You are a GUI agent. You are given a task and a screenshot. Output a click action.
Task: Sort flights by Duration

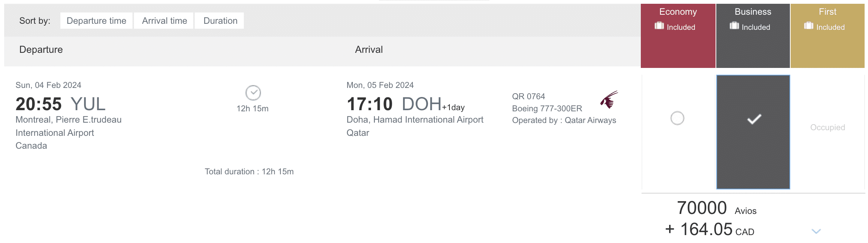click(220, 21)
